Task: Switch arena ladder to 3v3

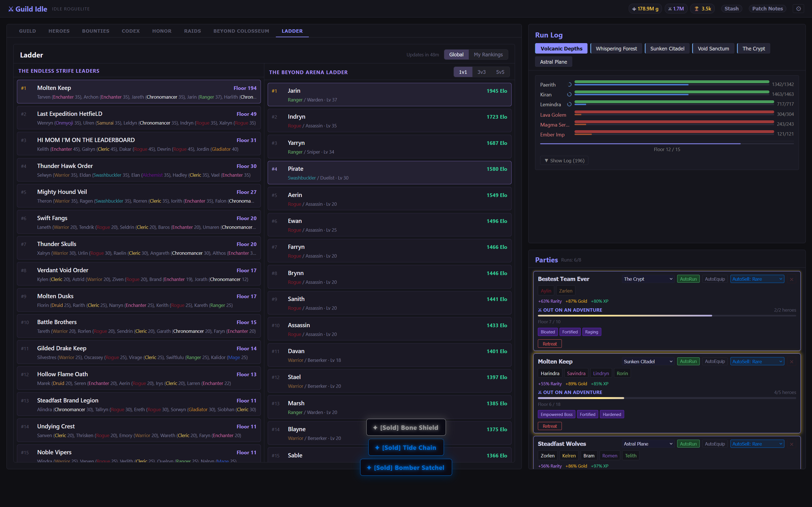Action: (x=481, y=72)
